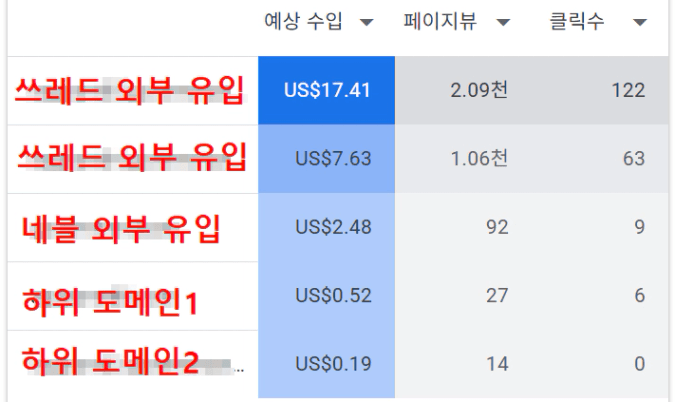The height and width of the screenshot is (402, 675).
Task: Click the dark blue US$17.41 revenue cell
Action: tap(327, 90)
